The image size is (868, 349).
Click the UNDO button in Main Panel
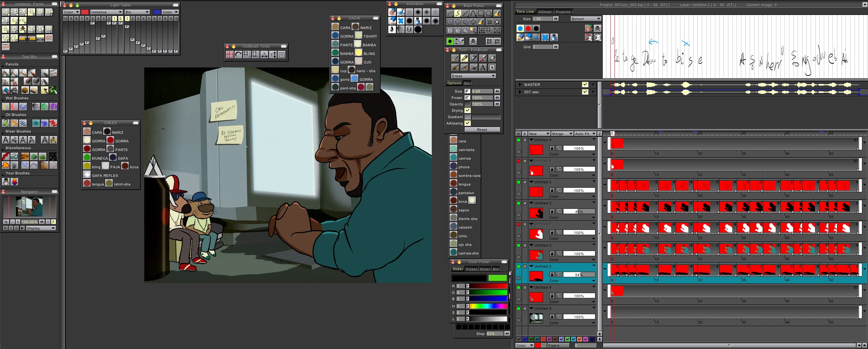497,41
